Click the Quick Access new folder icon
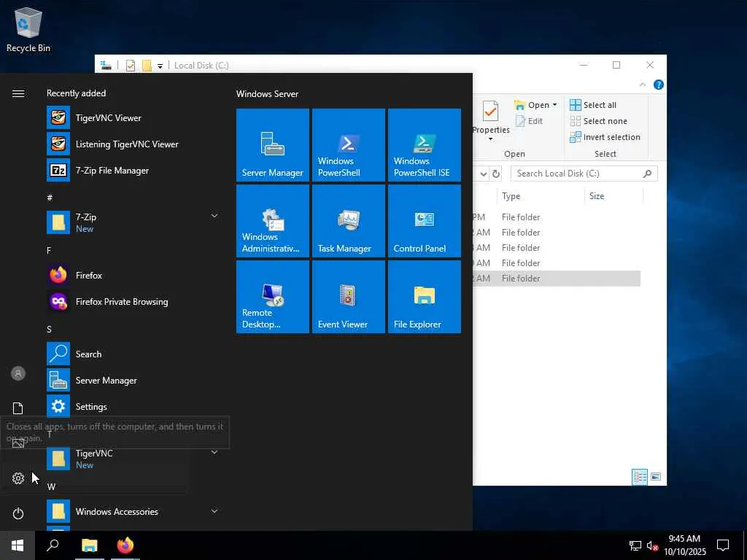This screenshot has height=560, width=747. [147, 66]
